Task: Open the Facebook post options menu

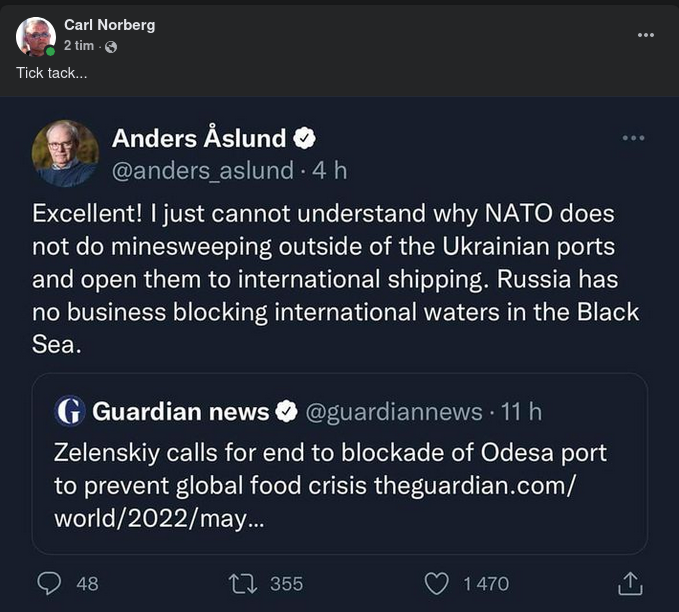Action: point(646,34)
